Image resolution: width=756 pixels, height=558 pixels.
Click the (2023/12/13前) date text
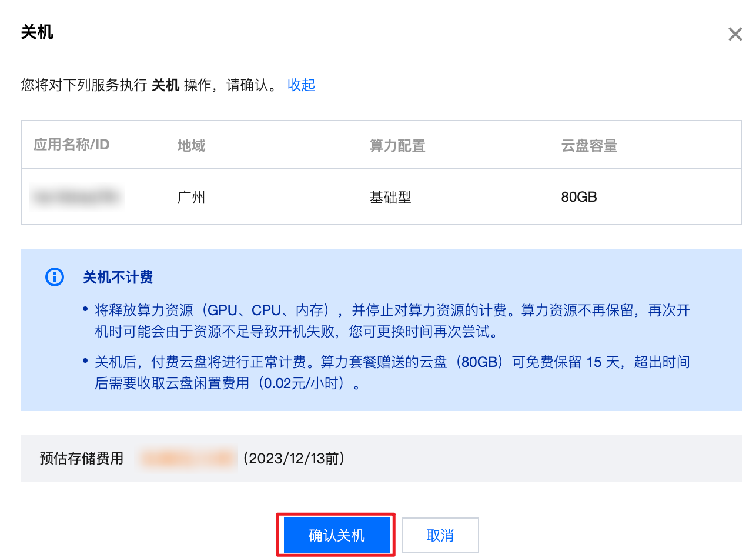293,458
